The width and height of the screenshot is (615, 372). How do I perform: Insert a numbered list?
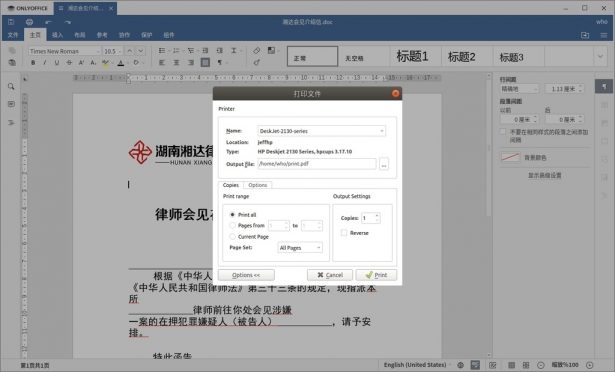coord(176,51)
